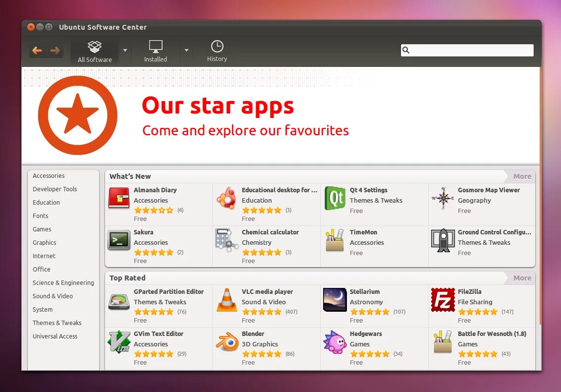This screenshot has width=561, height=392.
Task: Click the search input field
Action: [x=467, y=50]
